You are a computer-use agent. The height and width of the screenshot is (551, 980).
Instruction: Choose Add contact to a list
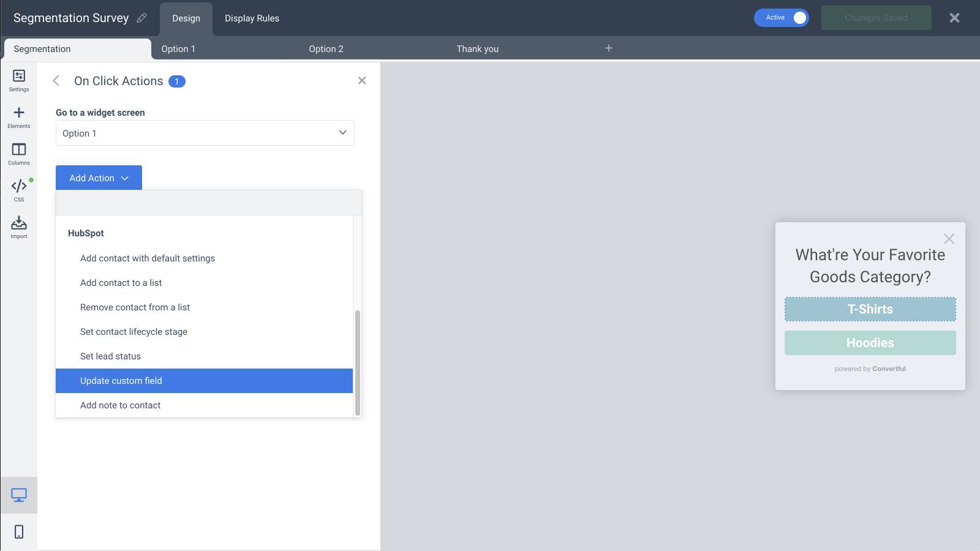pyautogui.click(x=121, y=283)
